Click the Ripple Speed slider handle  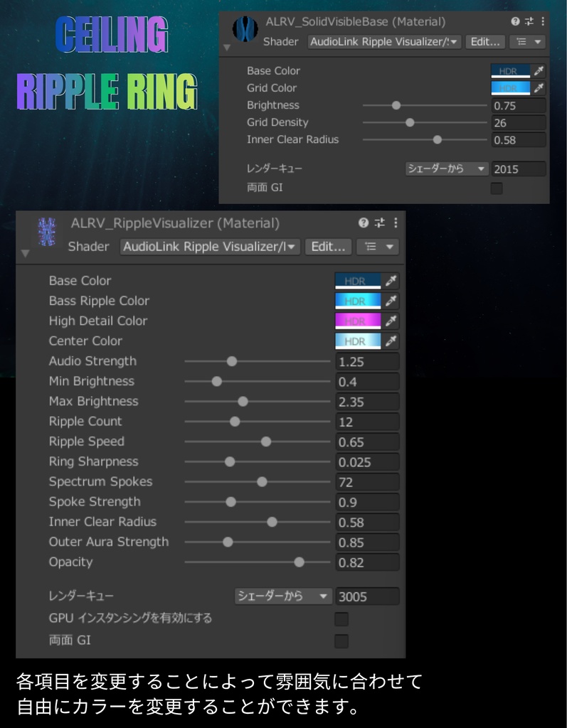click(x=266, y=441)
